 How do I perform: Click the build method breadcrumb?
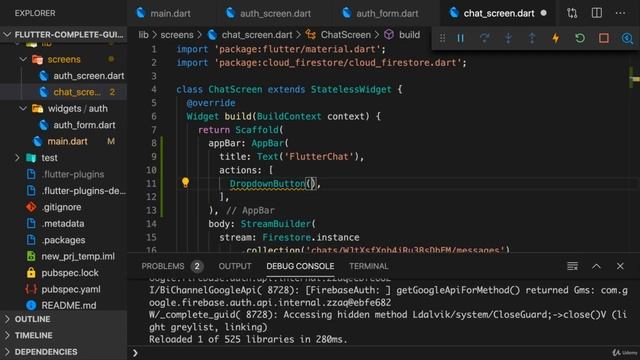[x=409, y=35]
